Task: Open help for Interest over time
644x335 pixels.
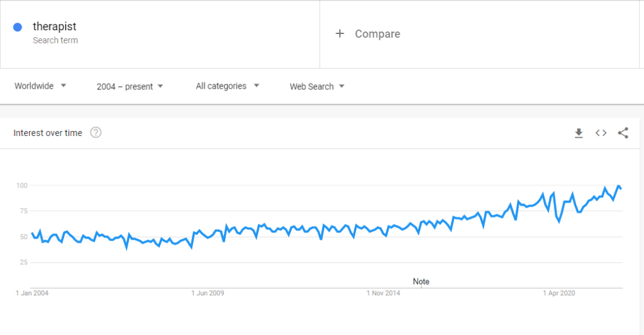Action: [96, 132]
